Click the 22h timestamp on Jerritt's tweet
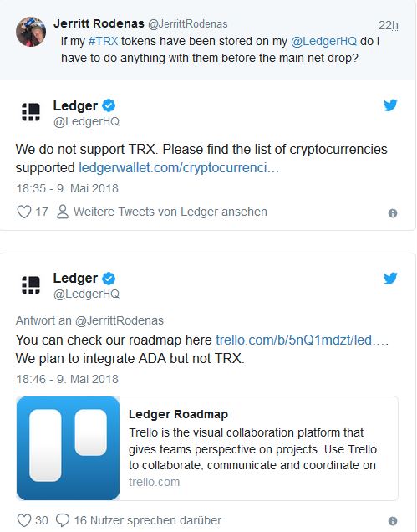 pos(389,25)
